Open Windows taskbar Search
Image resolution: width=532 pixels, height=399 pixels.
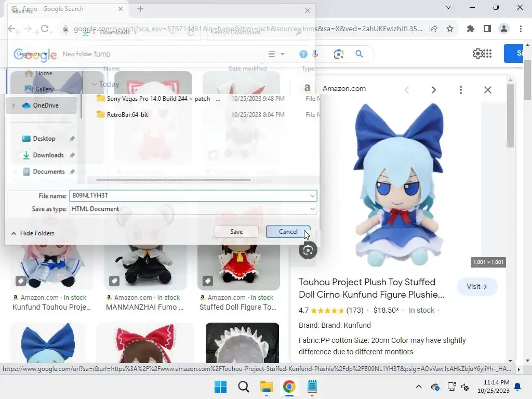coord(243,387)
